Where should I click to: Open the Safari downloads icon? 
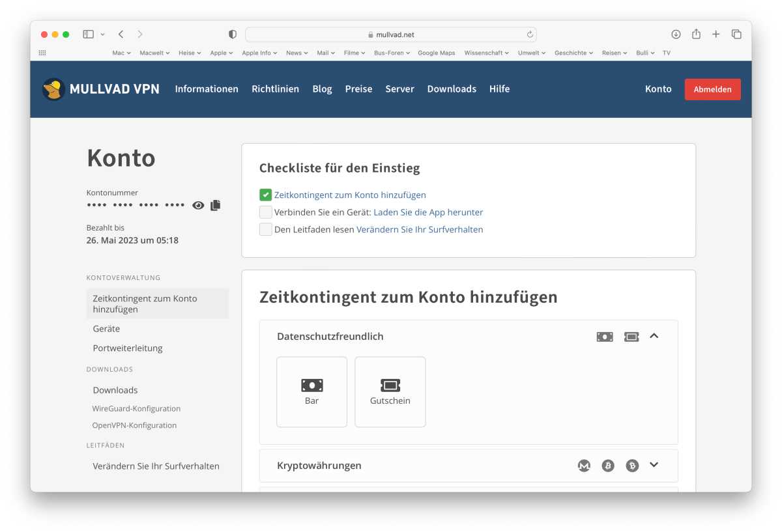[676, 34]
